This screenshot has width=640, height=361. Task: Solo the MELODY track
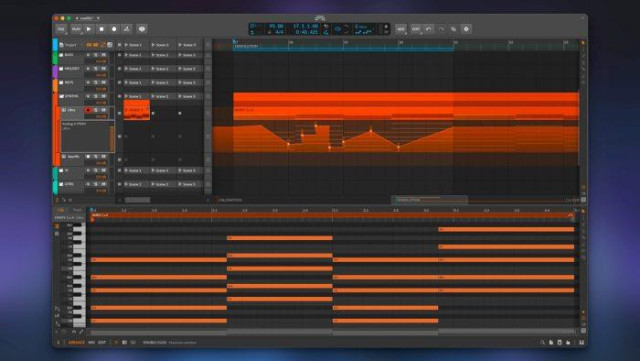pyautogui.click(x=96, y=69)
